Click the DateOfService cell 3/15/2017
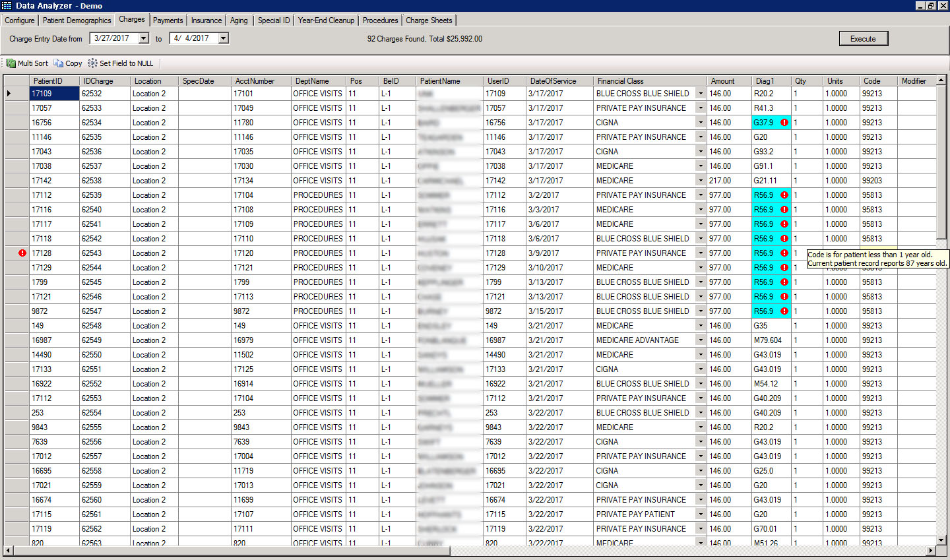The height and width of the screenshot is (560, 950). click(x=559, y=311)
